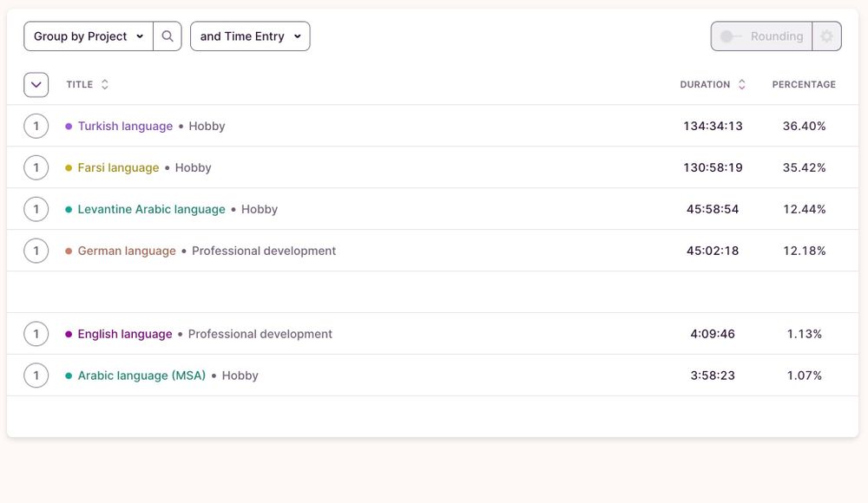Sort by Title column arrows
The width and height of the screenshot is (868, 503).
105,84
